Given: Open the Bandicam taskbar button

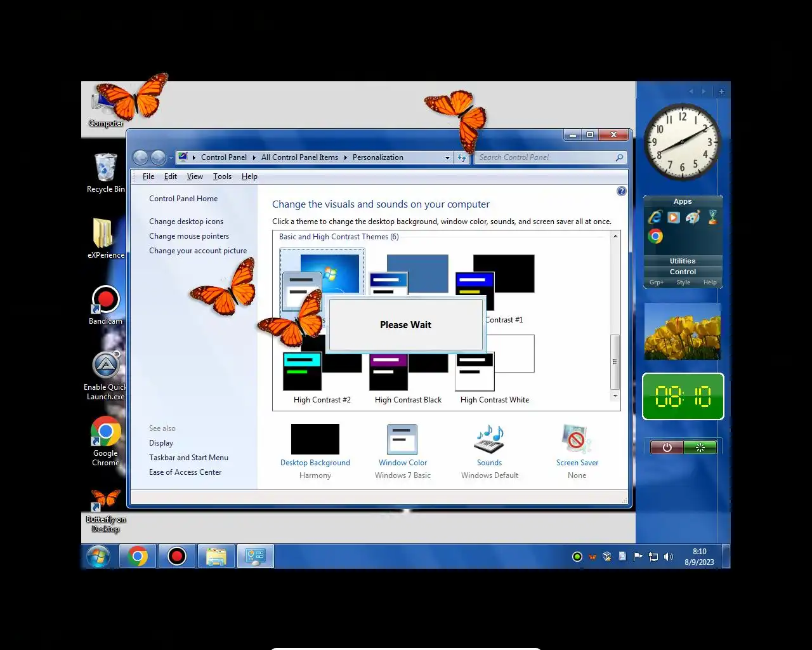Looking at the screenshot, I should [x=177, y=557].
